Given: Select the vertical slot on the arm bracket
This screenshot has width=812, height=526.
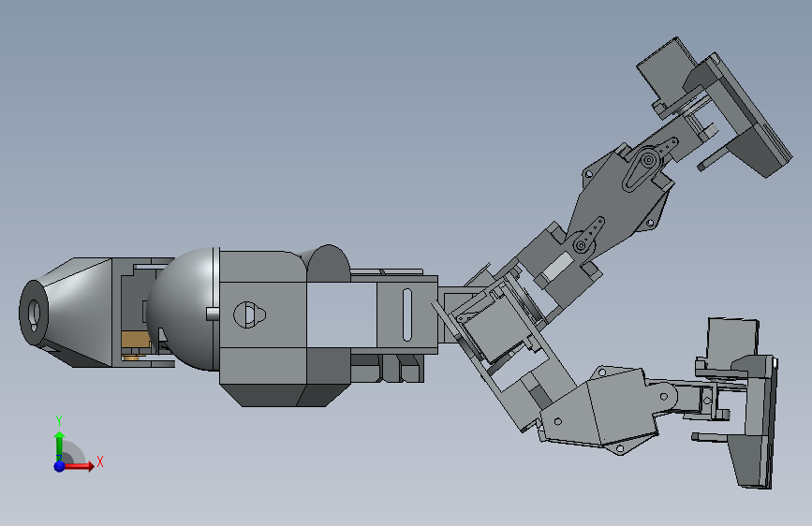Looking at the screenshot, I should tap(407, 315).
